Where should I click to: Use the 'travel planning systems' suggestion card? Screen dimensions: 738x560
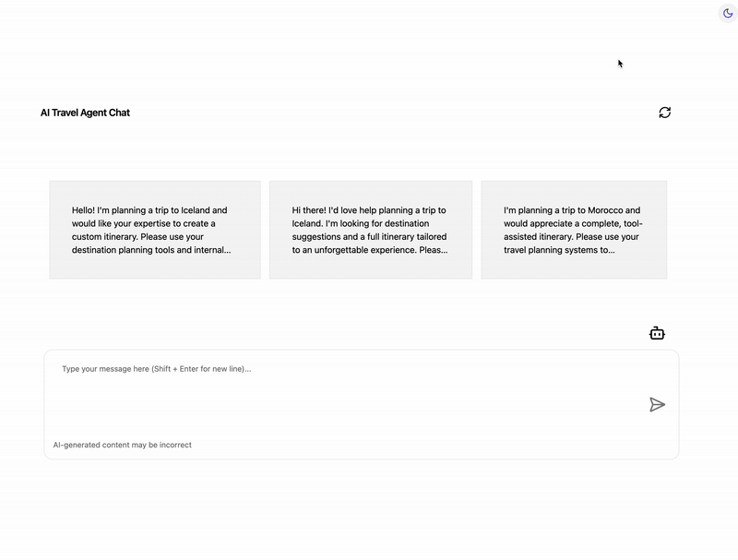[x=574, y=230]
